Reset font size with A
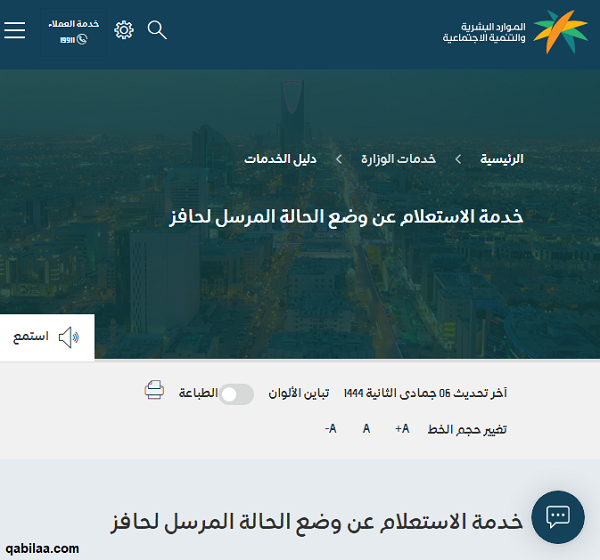This screenshot has width=600, height=560. point(366,429)
